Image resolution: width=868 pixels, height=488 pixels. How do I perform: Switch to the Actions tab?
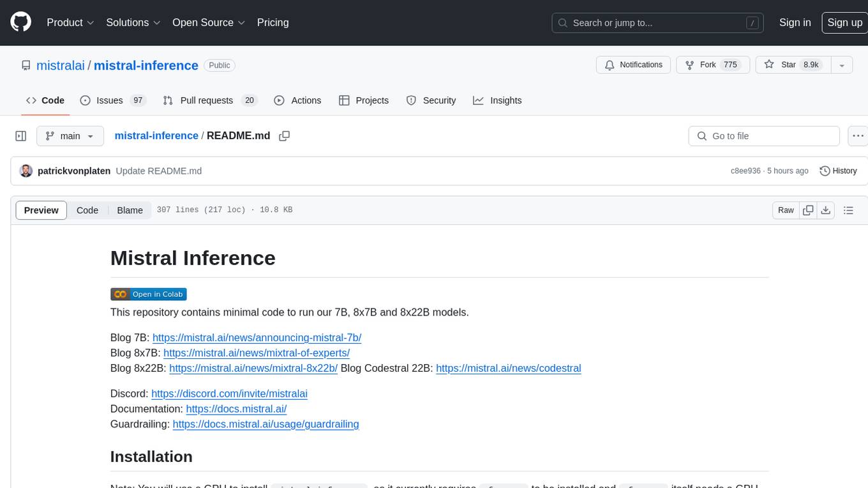tap(297, 100)
